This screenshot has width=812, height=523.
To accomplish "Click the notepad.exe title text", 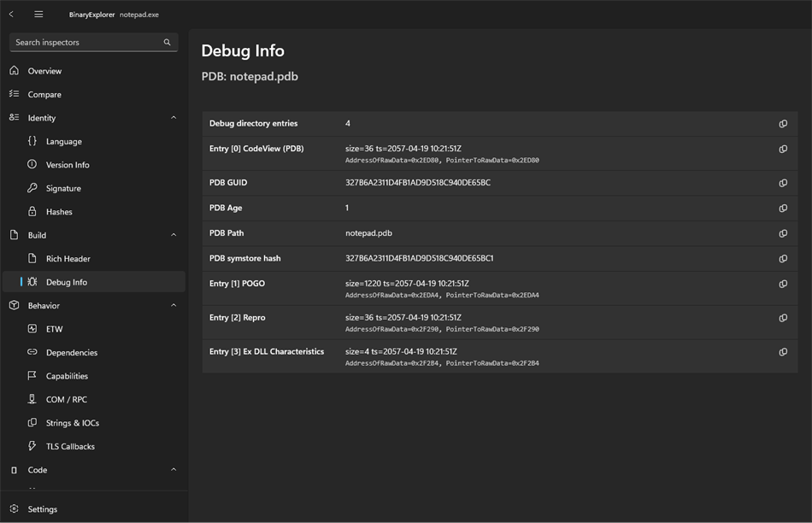I will pyautogui.click(x=139, y=15).
